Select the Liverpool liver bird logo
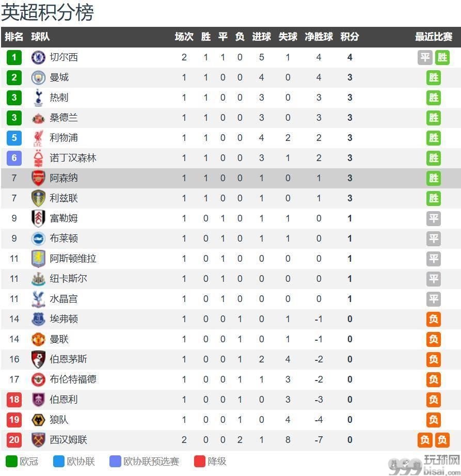 (x=38, y=138)
